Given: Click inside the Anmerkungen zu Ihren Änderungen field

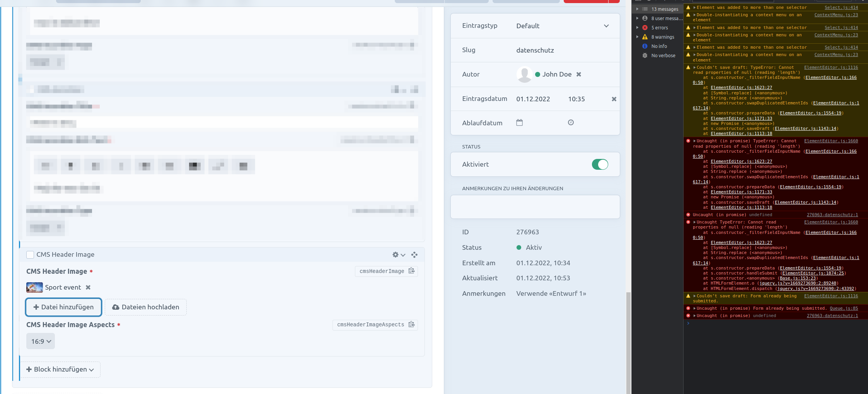Looking at the screenshot, I should pyautogui.click(x=535, y=206).
